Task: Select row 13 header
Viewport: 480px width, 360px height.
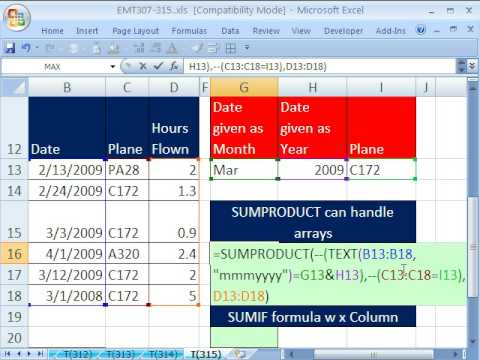Action: point(15,170)
